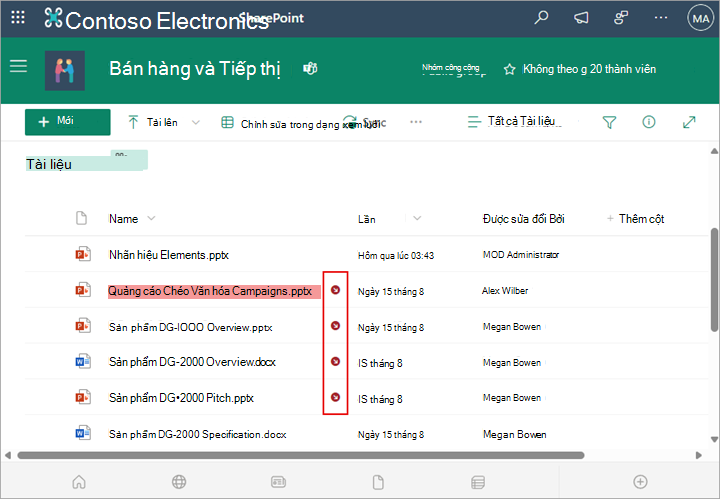Click the scroll right arrow

pos(698,455)
